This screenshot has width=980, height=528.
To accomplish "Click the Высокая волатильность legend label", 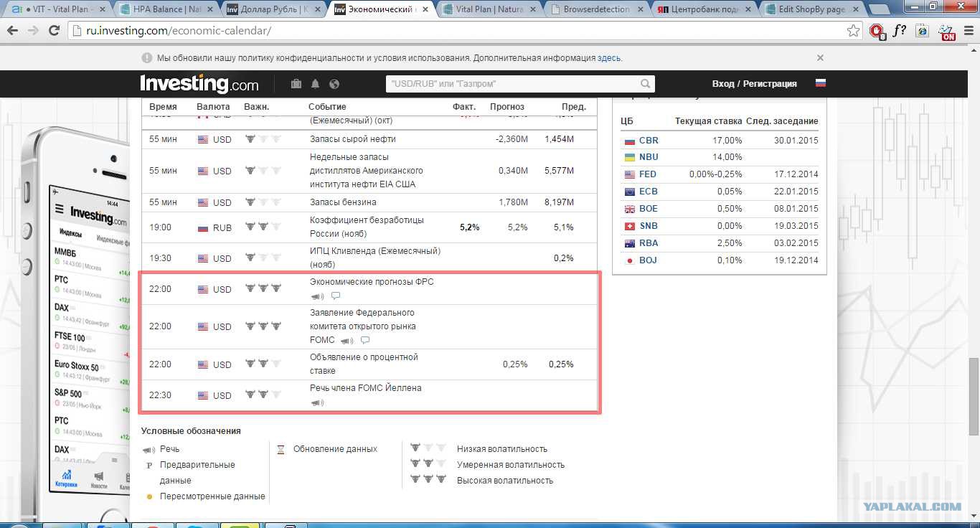I will pyautogui.click(x=505, y=481).
